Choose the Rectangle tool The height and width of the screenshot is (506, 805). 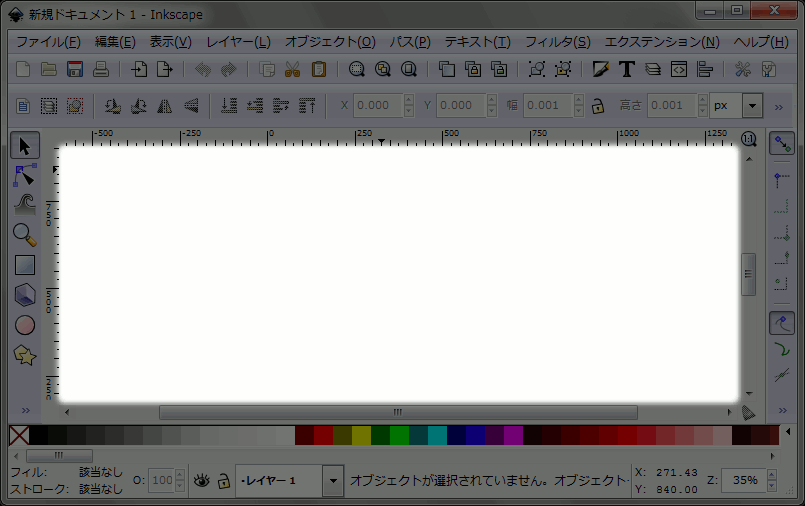coord(25,265)
